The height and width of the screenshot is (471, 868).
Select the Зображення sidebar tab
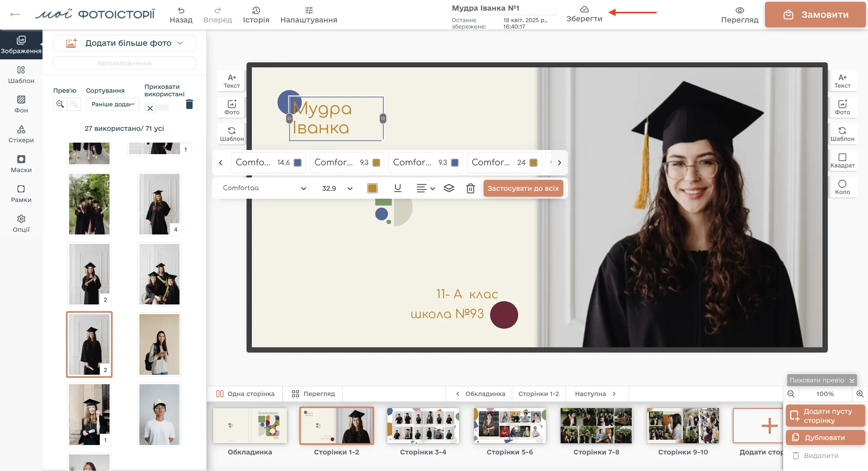point(21,45)
